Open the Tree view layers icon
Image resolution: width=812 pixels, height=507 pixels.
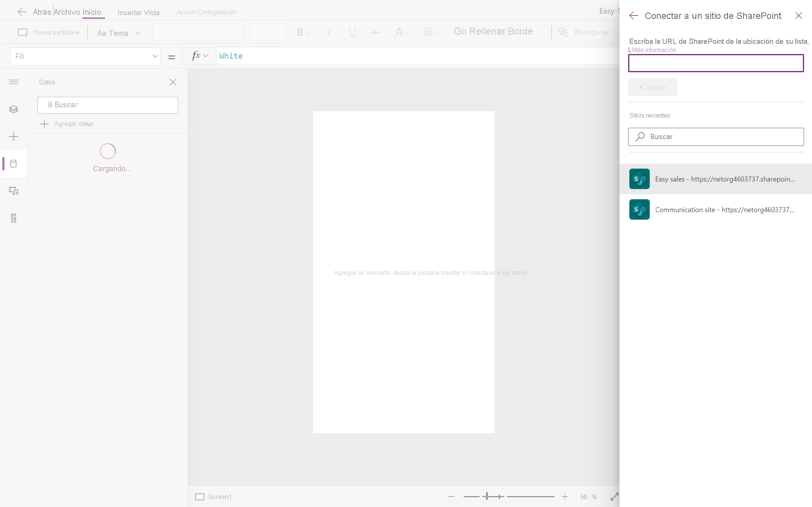14,109
